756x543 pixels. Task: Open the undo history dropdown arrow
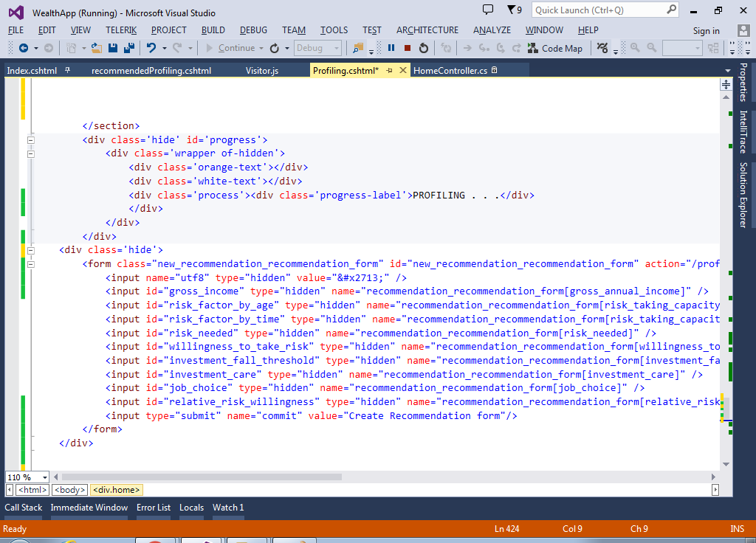pyautogui.click(x=164, y=48)
